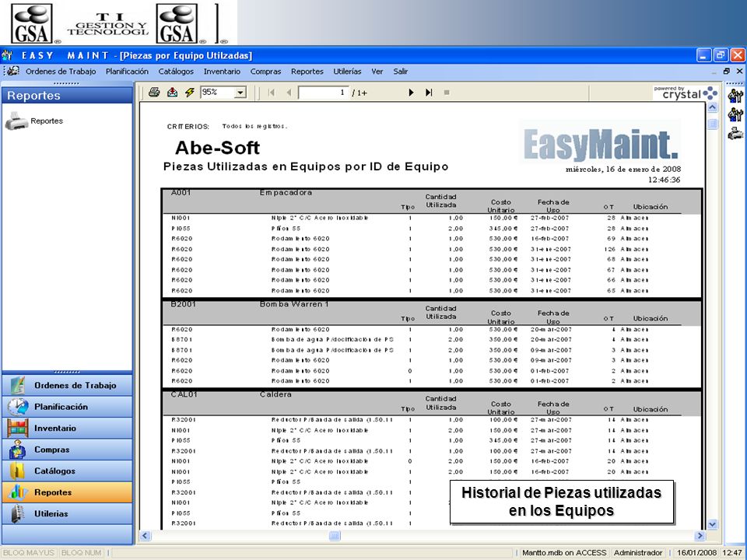Click the Inventario shelves icon

tap(18, 428)
